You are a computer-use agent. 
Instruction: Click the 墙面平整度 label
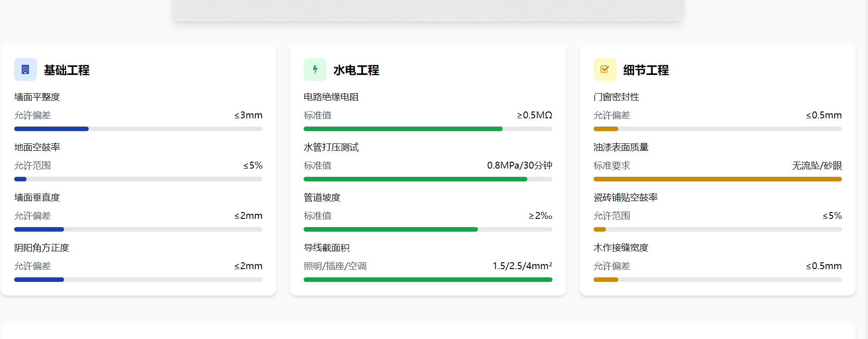37,97
